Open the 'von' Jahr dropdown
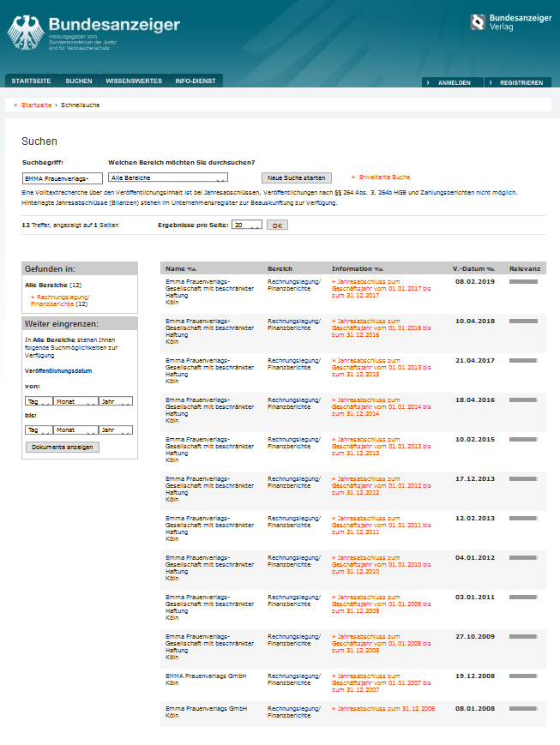Screen dimensions: 560x745 115,401
